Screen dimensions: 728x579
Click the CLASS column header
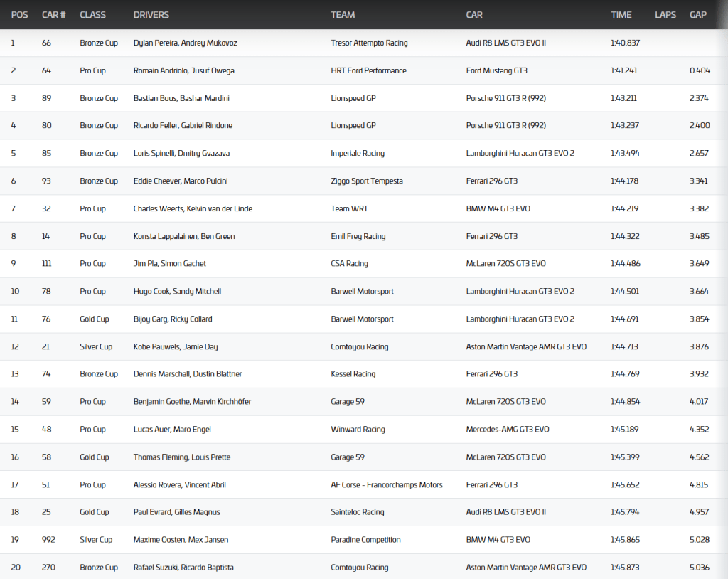(x=93, y=15)
